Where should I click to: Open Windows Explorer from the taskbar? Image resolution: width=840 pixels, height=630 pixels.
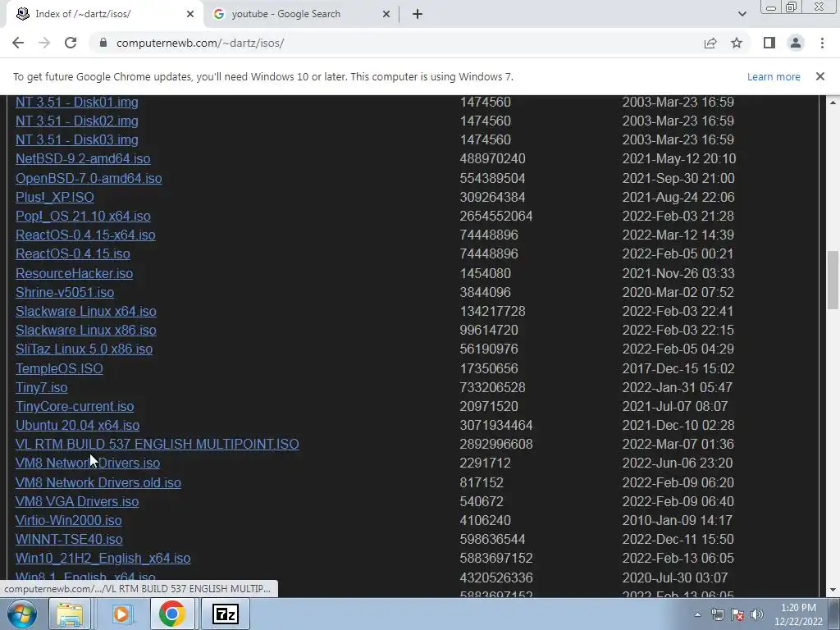[71, 614]
